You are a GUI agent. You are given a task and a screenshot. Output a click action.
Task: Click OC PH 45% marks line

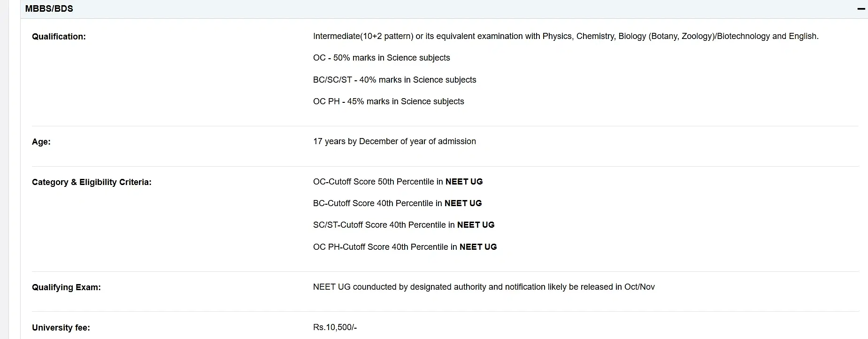[388, 101]
